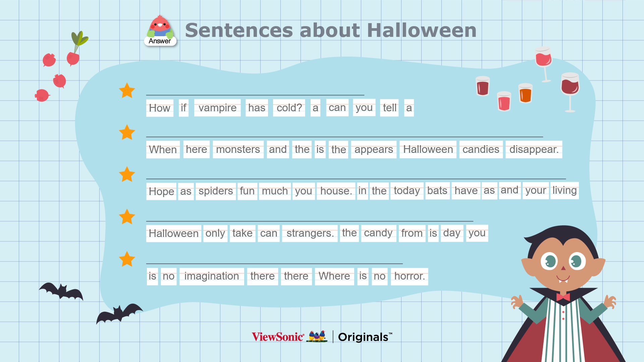Select the word tile 'cold?'
644x362 pixels.
point(289,108)
